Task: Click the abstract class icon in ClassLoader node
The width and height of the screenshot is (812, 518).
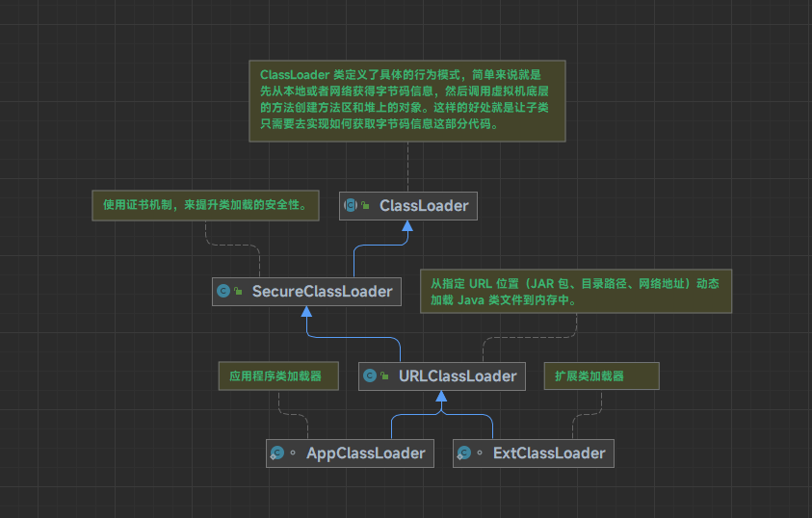Action: (352, 205)
